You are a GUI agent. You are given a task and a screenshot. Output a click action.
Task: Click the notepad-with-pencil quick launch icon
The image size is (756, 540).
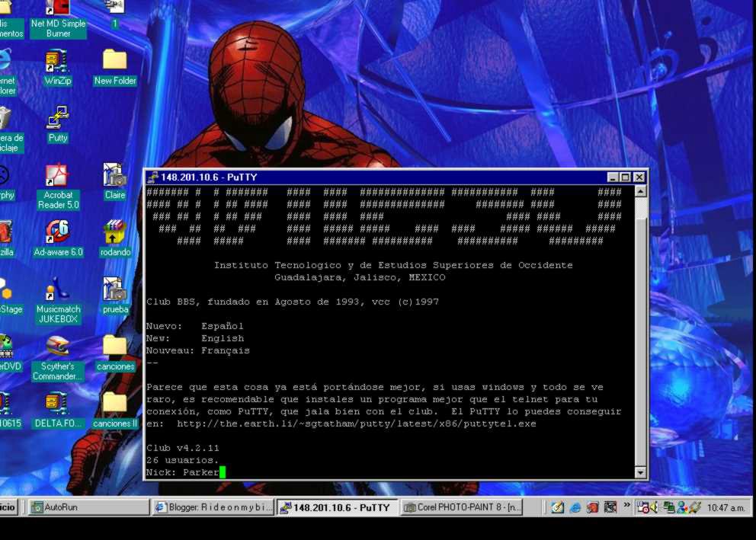click(x=558, y=507)
